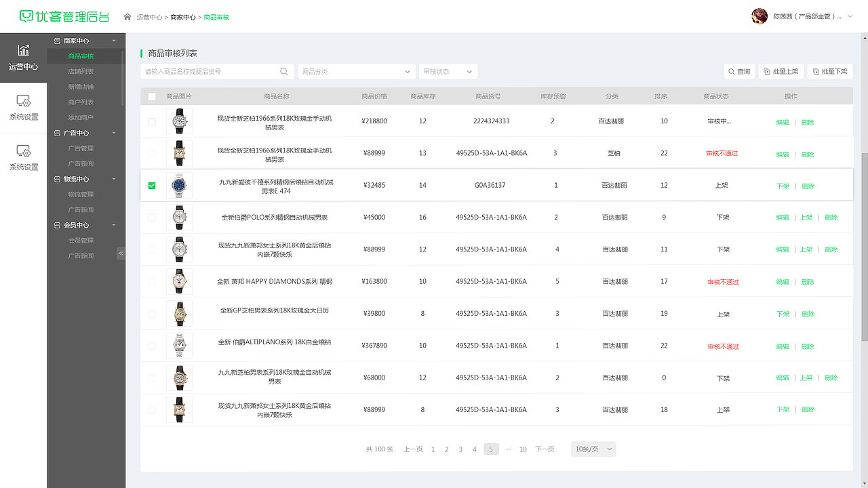Open 物流管理 from the sidebar
Screen dimensions: 868x488
(81, 195)
